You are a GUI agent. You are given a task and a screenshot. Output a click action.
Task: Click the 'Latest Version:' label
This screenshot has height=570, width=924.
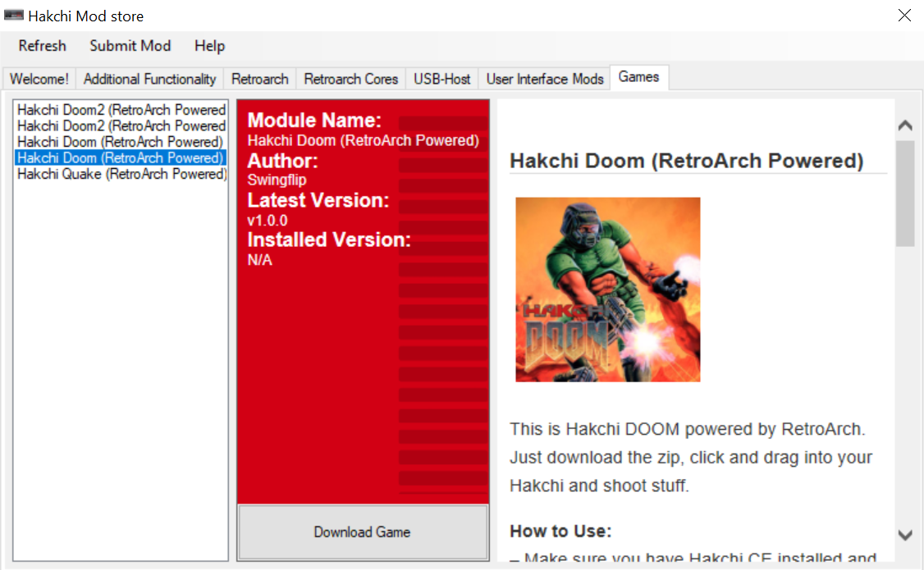[x=318, y=200]
